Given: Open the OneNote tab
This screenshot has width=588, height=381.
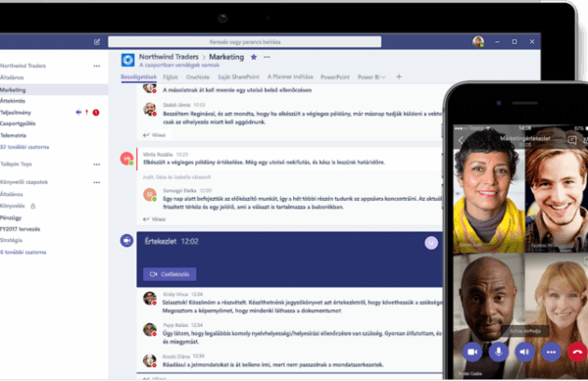Looking at the screenshot, I should pos(198,77).
